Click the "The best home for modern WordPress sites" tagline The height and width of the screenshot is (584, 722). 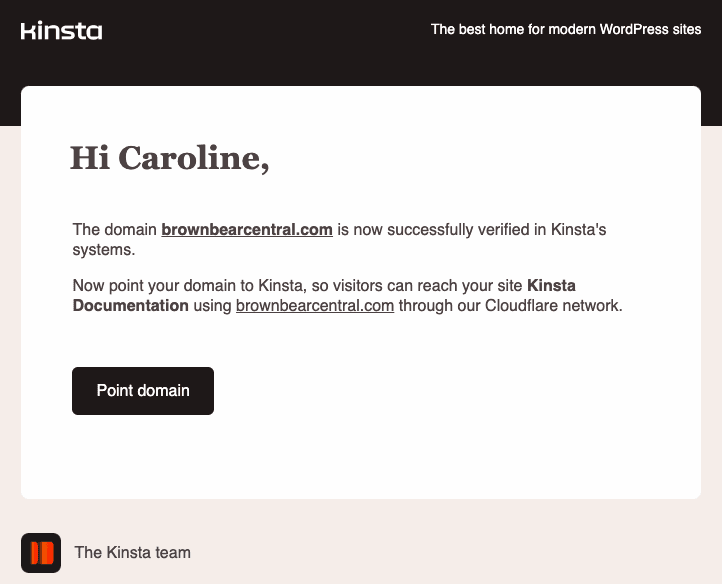(x=566, y=30)
